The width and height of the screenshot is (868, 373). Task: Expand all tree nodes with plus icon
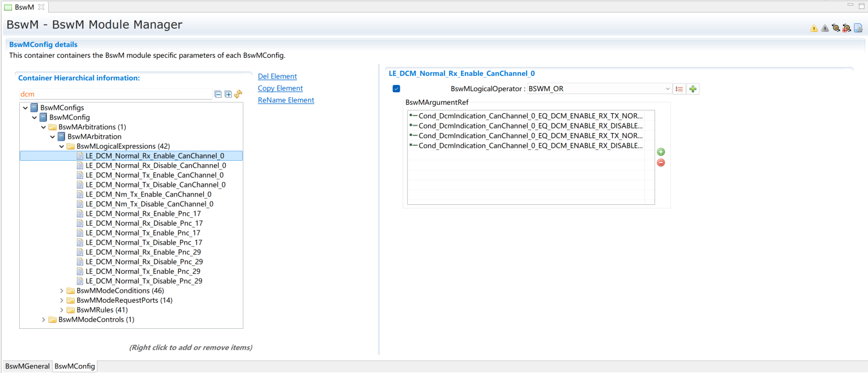(x=228, y=95)
